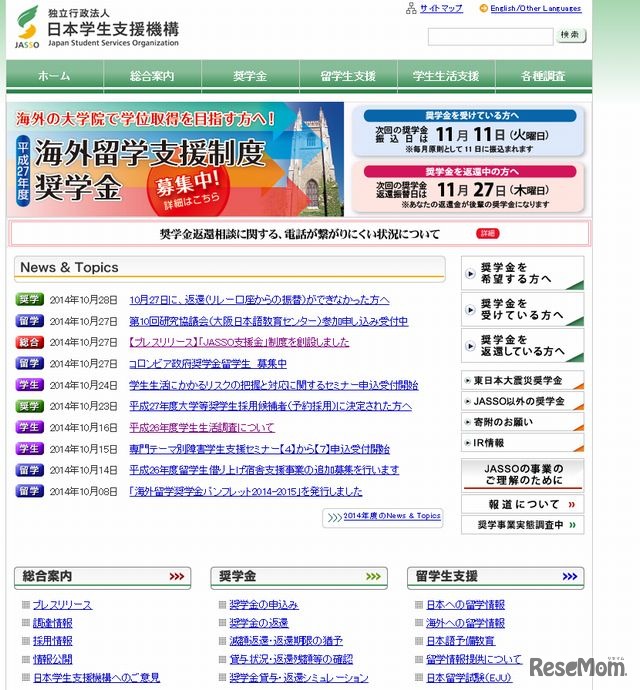
Task: Click purple 学生 tag on 10月16日 row
Action: pos(29,427)
